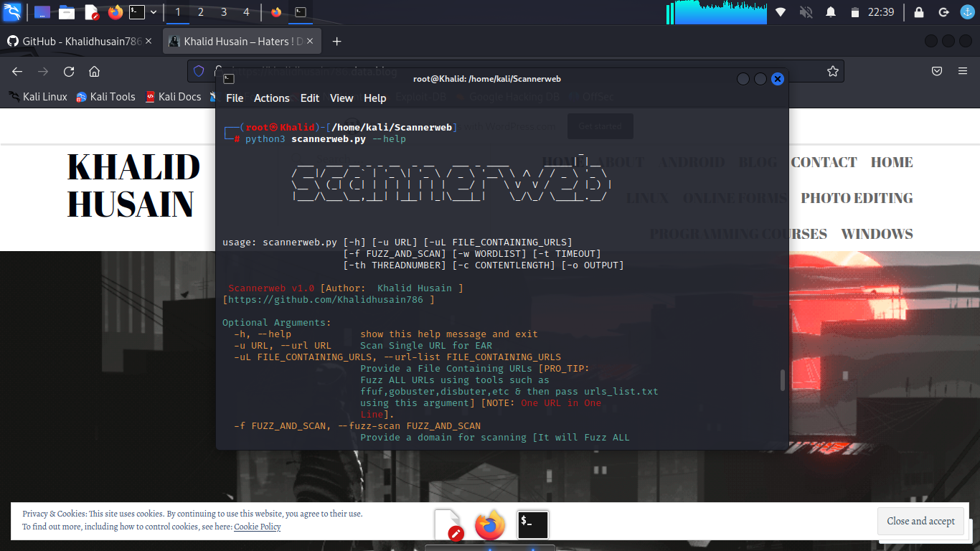Click the "Optional Arguments:" heading in the terminal
980x551 pixels.
pyautogui.click(x=277, y=323)
